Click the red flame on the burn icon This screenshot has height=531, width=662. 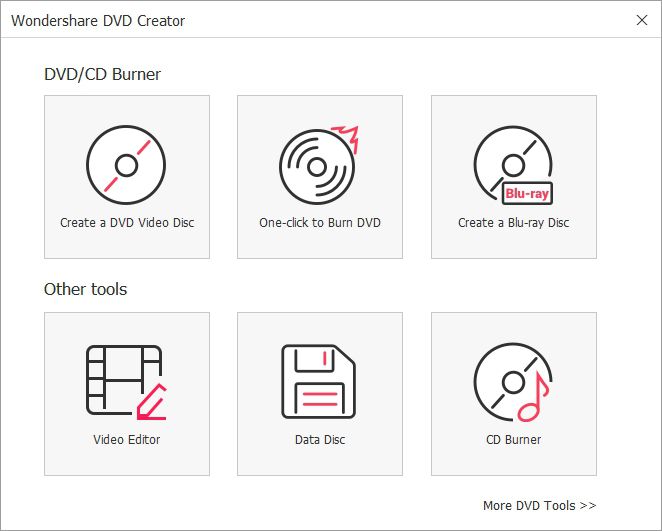click(x=345, y=137)
